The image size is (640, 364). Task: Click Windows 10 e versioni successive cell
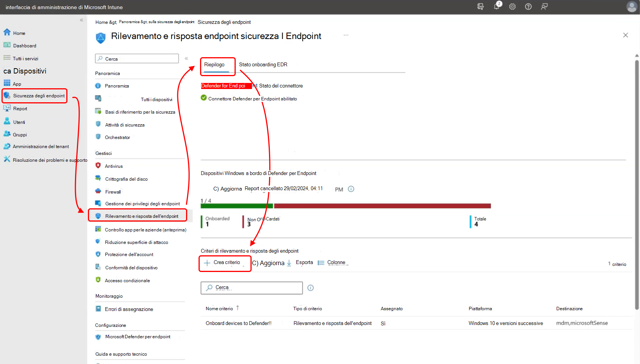(505, 323)
